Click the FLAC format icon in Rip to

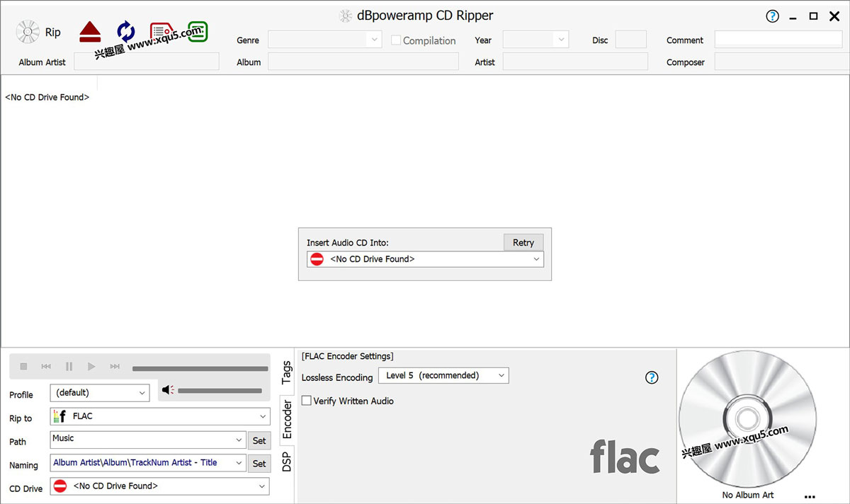(x=60, y=416)
